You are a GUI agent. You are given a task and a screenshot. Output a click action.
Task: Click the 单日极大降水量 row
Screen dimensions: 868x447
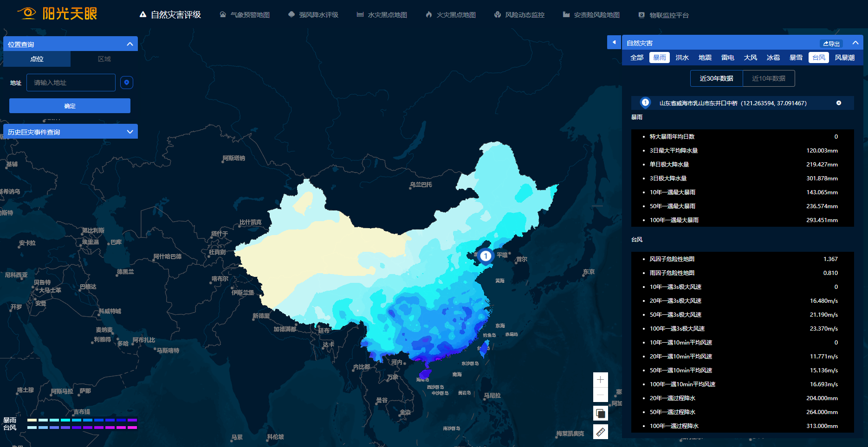[742, 164]
